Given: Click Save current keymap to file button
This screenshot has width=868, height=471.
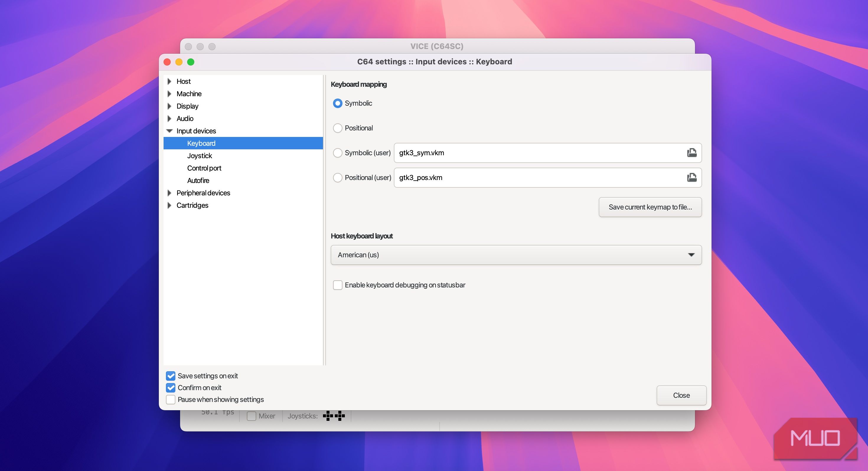Looking at the screenshot, I should coord(650,207).
